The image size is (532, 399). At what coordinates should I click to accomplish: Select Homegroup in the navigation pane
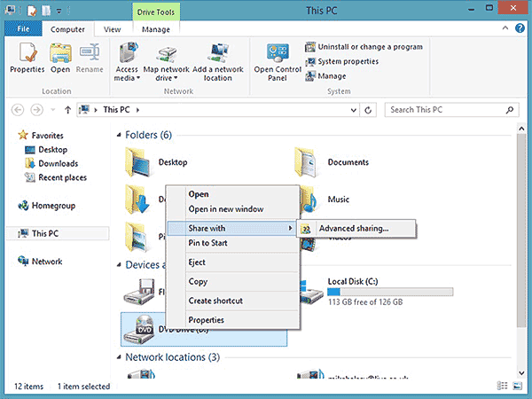point(51,206)
